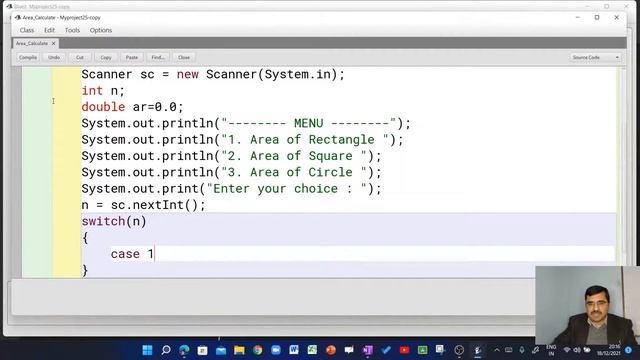
Task: Click the 'Enter your choice' print line
Action: (231, 189)
